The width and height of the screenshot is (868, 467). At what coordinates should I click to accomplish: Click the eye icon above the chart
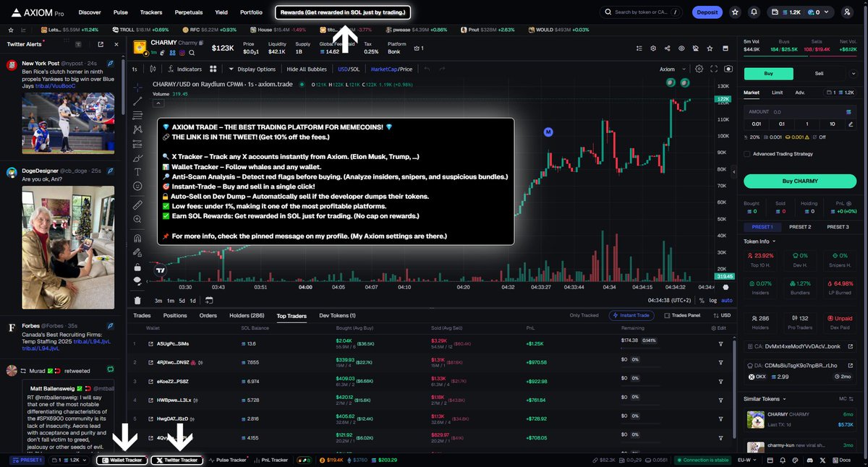(681, 48)
